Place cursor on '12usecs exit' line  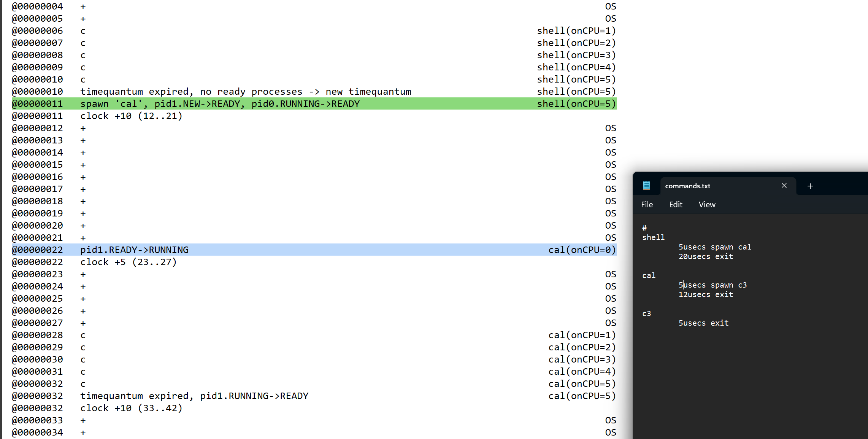[x=706, y=295]
